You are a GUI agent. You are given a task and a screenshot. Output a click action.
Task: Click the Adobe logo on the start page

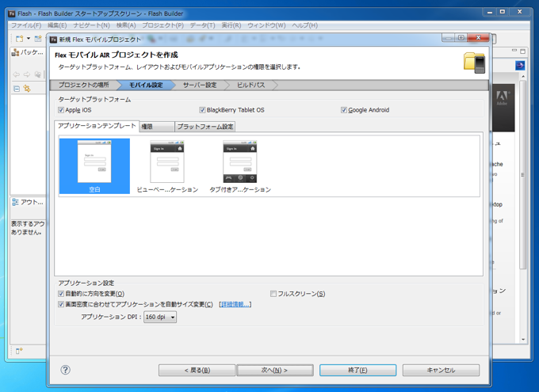(x=503, y=98)
